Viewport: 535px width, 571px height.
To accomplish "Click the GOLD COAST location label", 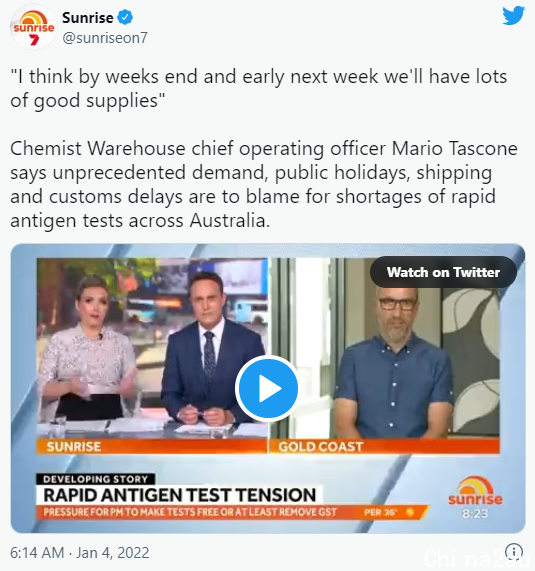I will [x=320, y=446].
